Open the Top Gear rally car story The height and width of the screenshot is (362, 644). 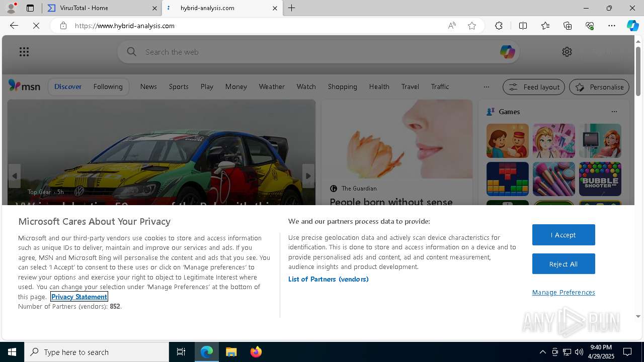point(161,152)
